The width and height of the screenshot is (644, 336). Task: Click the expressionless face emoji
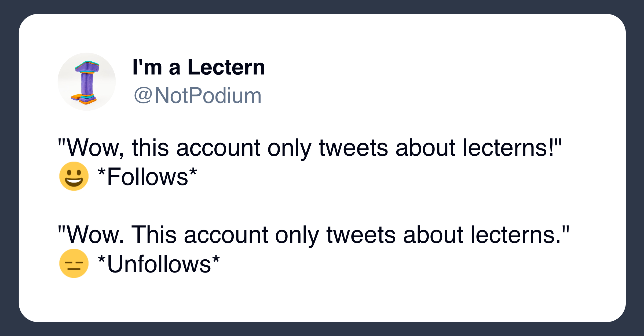[74, 263]
